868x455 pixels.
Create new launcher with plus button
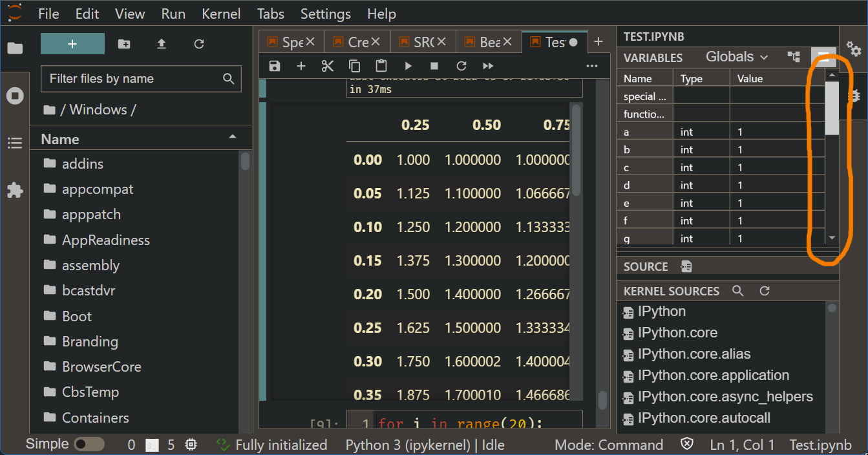72,43
